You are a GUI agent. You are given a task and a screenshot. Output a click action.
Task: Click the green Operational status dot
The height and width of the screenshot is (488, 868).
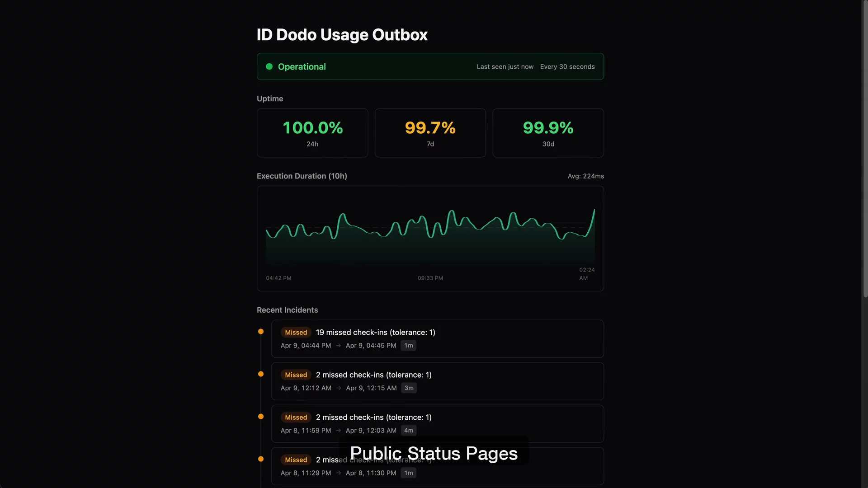coord(269,66)
